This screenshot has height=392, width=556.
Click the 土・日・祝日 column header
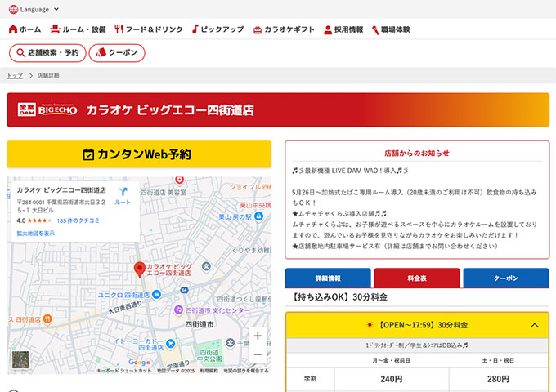tap(498, 360)
